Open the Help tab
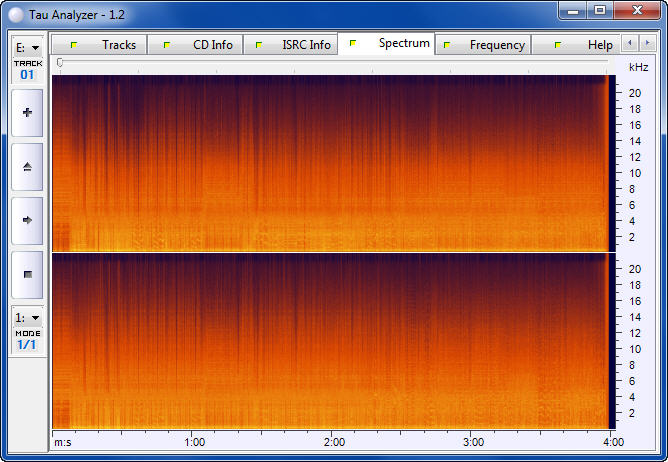 click(x=587, y=45)
